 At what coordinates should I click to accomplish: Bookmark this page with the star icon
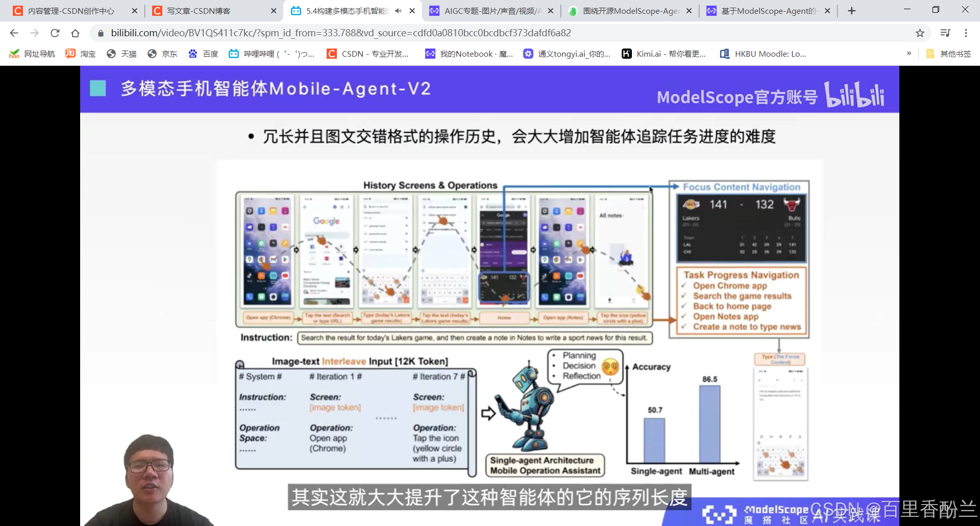(x=920, y=33)
